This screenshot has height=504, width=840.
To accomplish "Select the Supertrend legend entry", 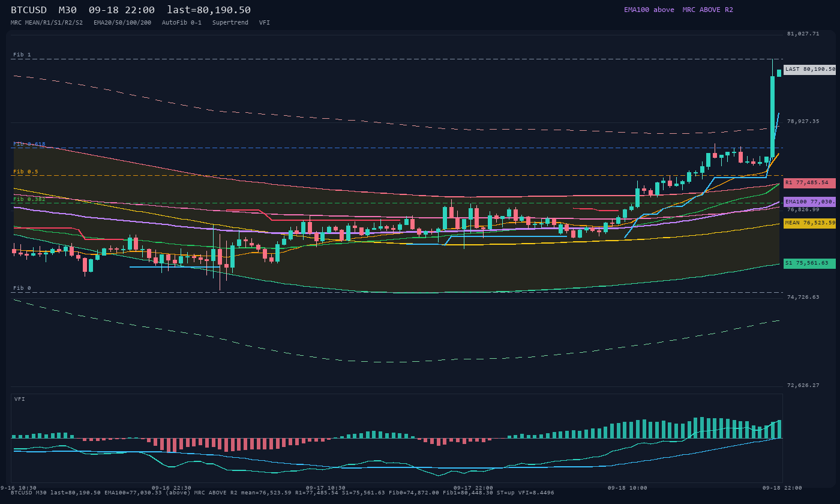I will pyautogui.click(x=230, y=22).
